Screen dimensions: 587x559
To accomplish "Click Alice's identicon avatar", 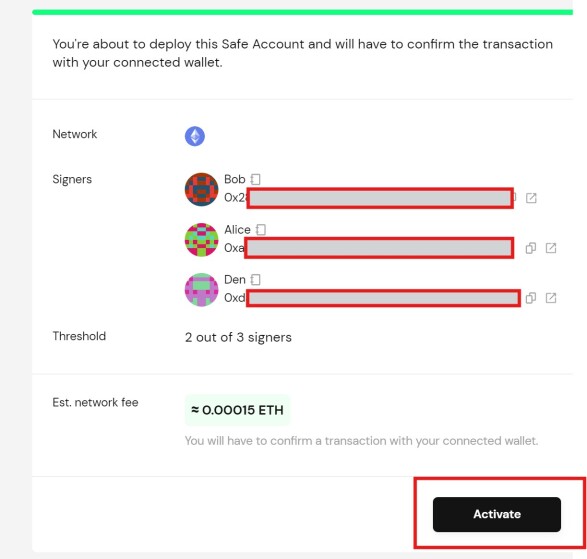I will [x=201, y=240].
